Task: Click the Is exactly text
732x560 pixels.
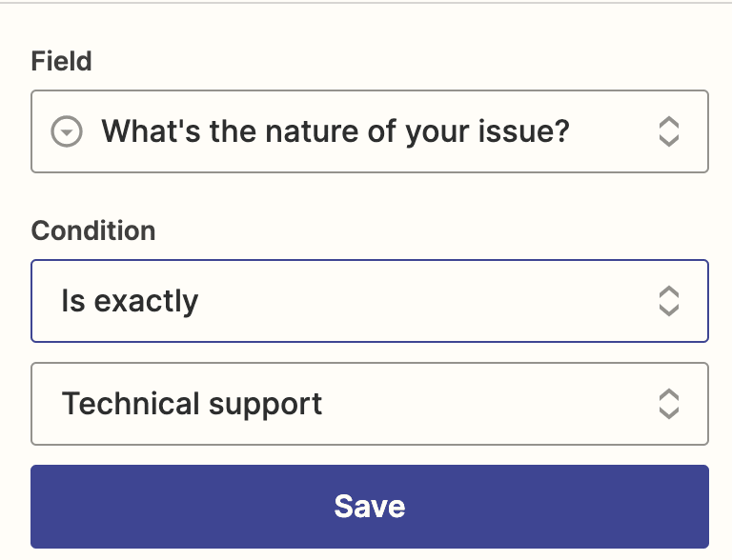Action: [130, 302]
